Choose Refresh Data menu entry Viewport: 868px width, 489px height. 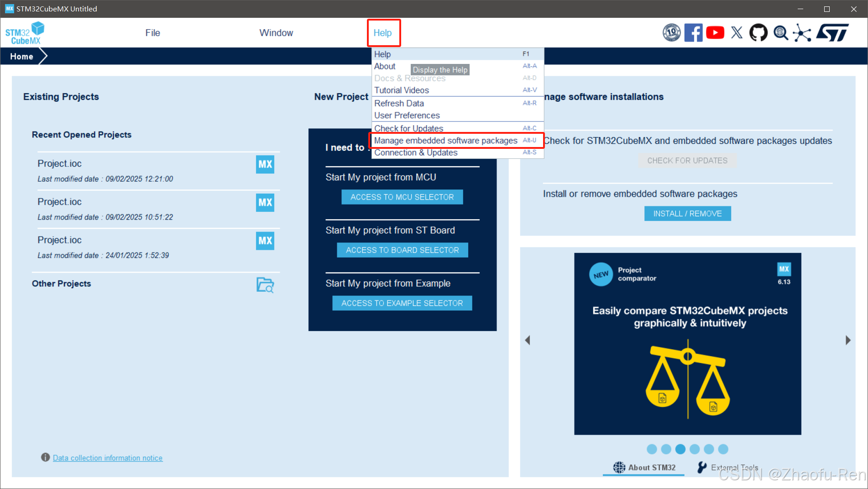click(x=458, y=103)
